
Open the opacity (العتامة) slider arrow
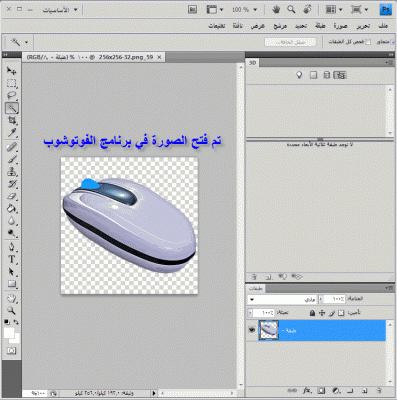point(321,299)
